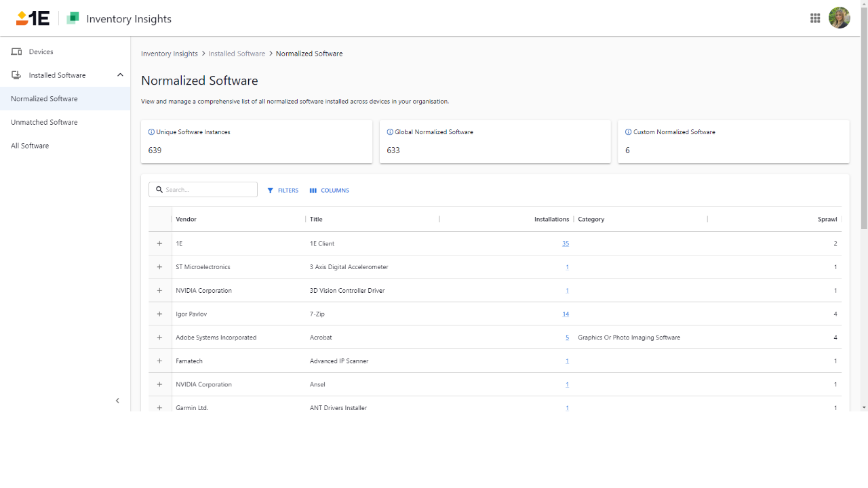Viewport: 868px width, 488px height.
Task: Click the 1E logo icon
Action: pos(33,18)
